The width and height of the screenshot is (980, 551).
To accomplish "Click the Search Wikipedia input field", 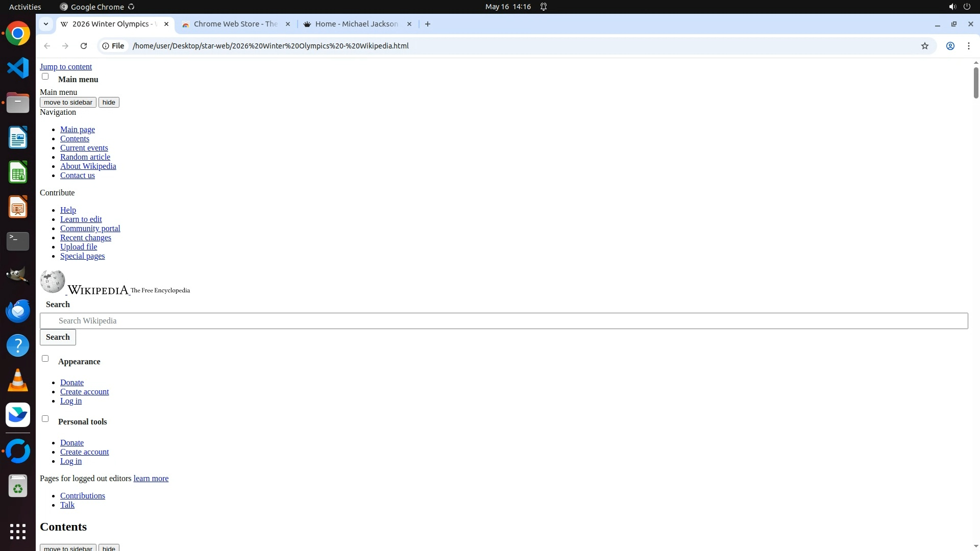I will [x=503, y=321].
